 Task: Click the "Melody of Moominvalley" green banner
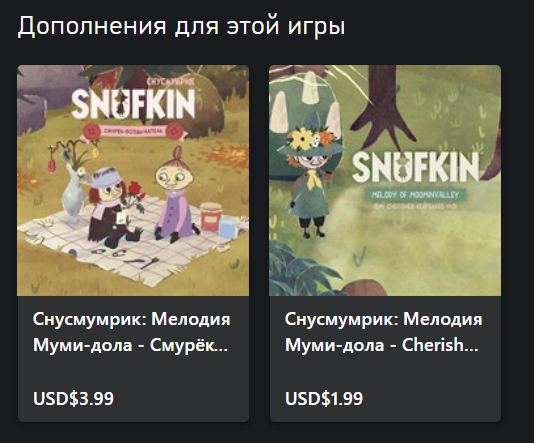415,195
